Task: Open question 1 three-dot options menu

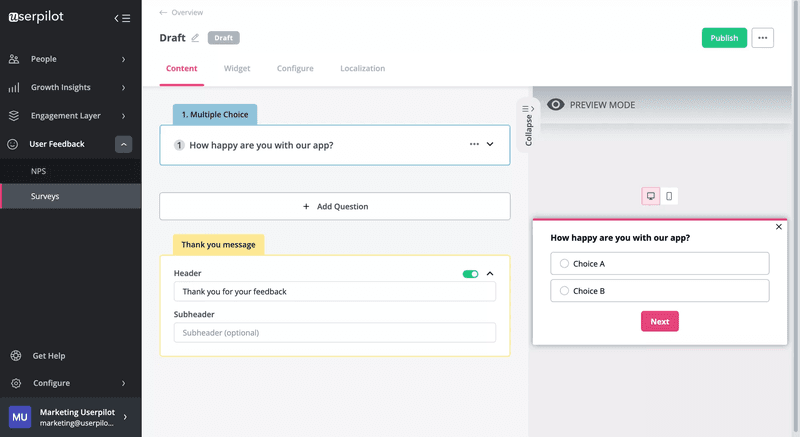Action: [x=474, y=144]
